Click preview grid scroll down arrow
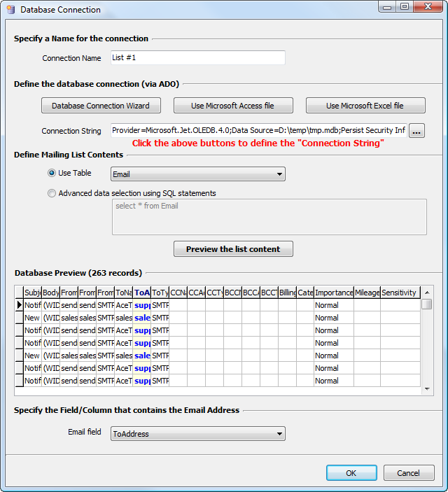This screenshot has width=448, height=492. [x=427, y=389]
